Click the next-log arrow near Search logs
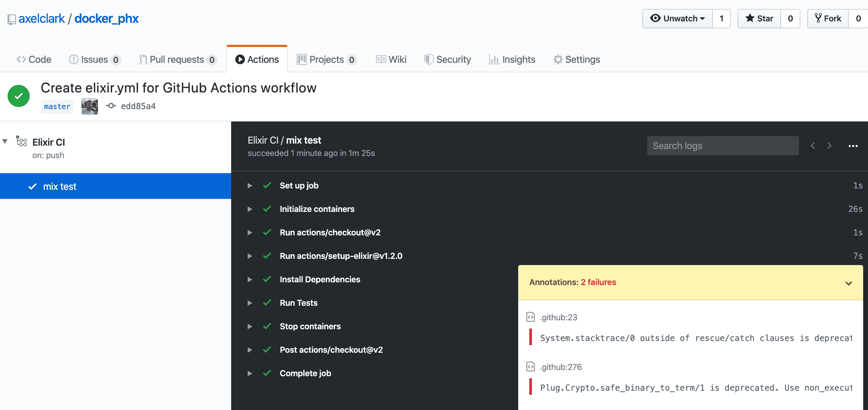The image size is (868, 410). [x=829, y=146]
